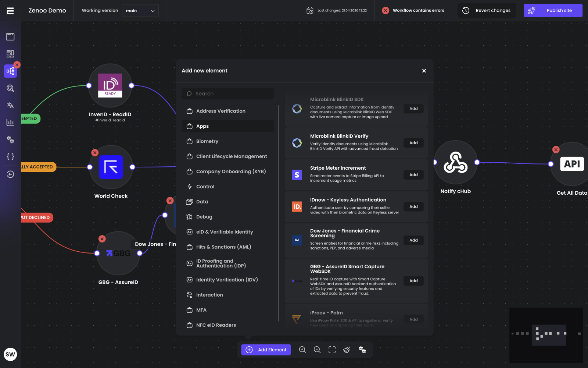Click the zoom out canvas icon
Image resolution: width=588 pixels, height=368 pixels.
[x=317, y=350]
